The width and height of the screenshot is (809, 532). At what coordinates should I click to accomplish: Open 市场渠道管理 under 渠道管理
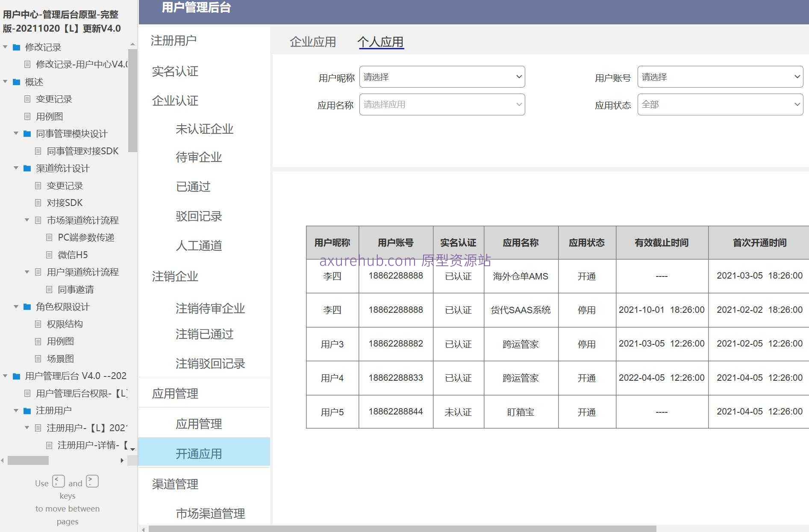click(x=210, y=514)
